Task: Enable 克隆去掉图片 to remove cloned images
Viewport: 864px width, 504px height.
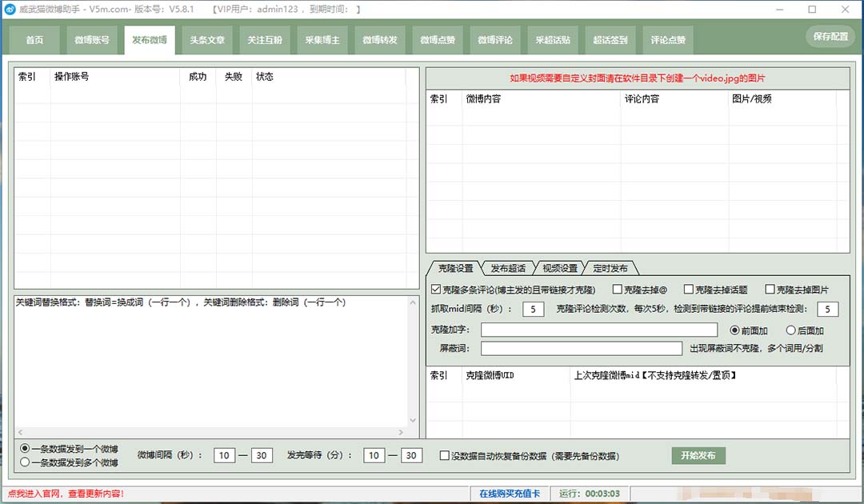Action: (770, 290)
